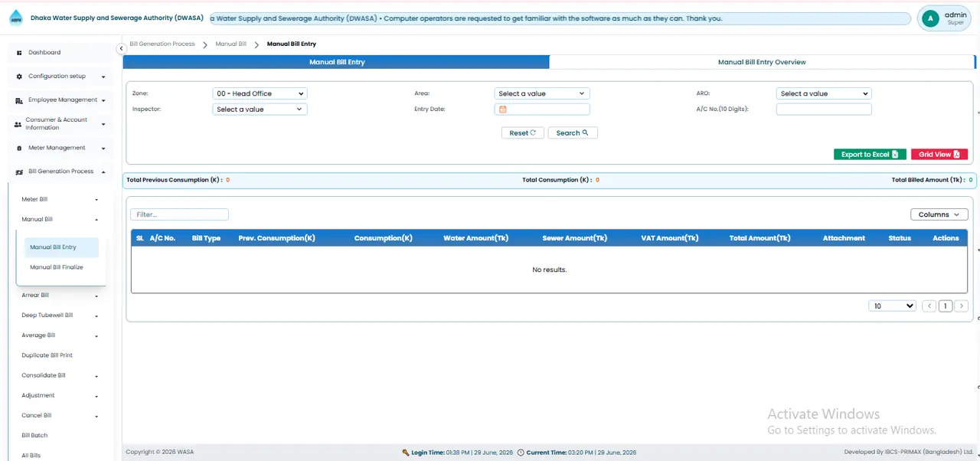This screenshot has height=461, width=980.
Task: Click Prev. Consumption(K) column header
Action: (x=276, y=238)
